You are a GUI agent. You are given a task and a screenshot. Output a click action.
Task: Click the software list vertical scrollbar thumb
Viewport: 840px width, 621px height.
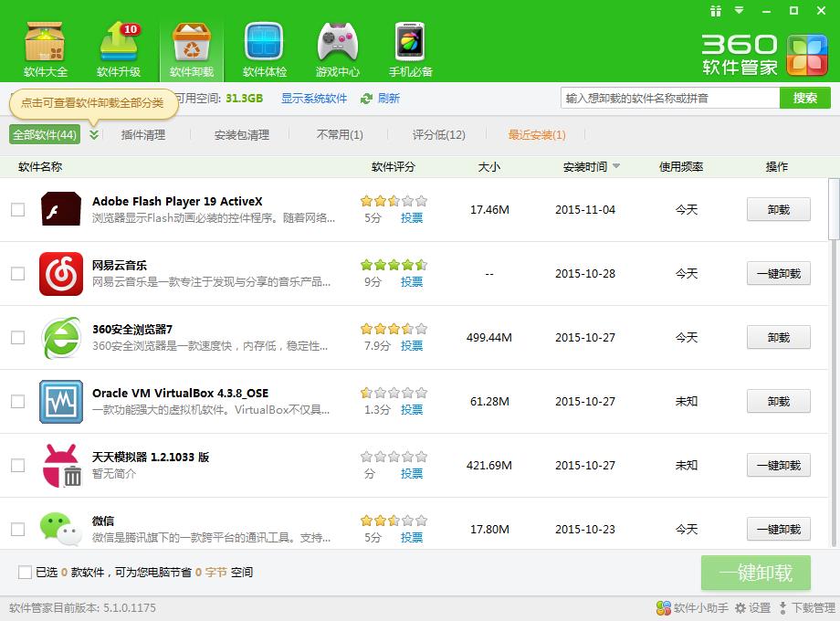[x=835, y=209]
